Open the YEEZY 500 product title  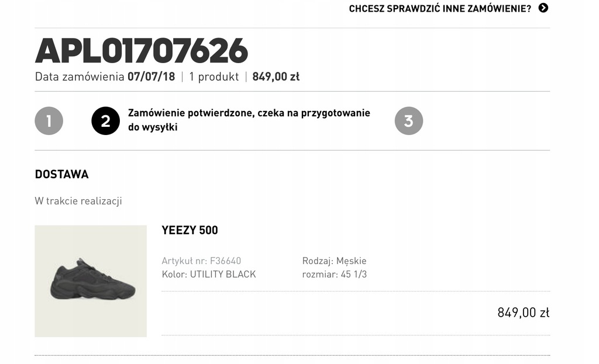pyautogui.click(x=190, y=230)
